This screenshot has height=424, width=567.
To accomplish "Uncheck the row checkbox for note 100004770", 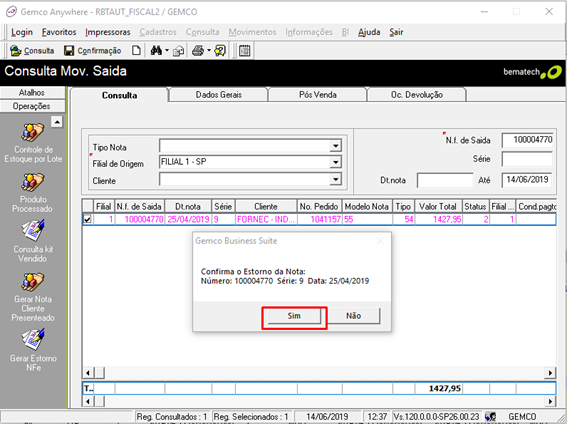I will [x=88, y=219].
